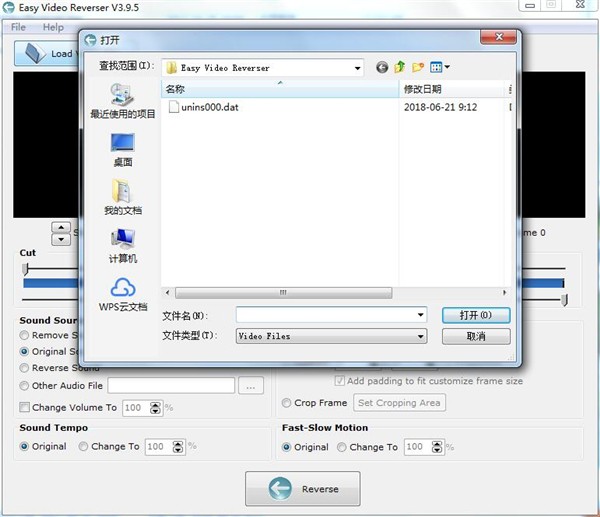
Task: Enable the Change Volume To checkbox
Action: tap(24, 407)
